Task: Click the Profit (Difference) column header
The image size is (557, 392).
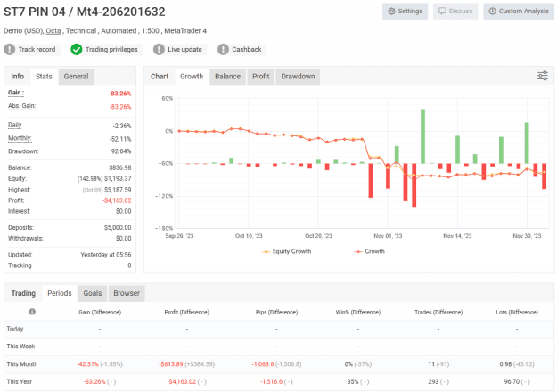Action: pyautogui.click(x=187, y=312)
